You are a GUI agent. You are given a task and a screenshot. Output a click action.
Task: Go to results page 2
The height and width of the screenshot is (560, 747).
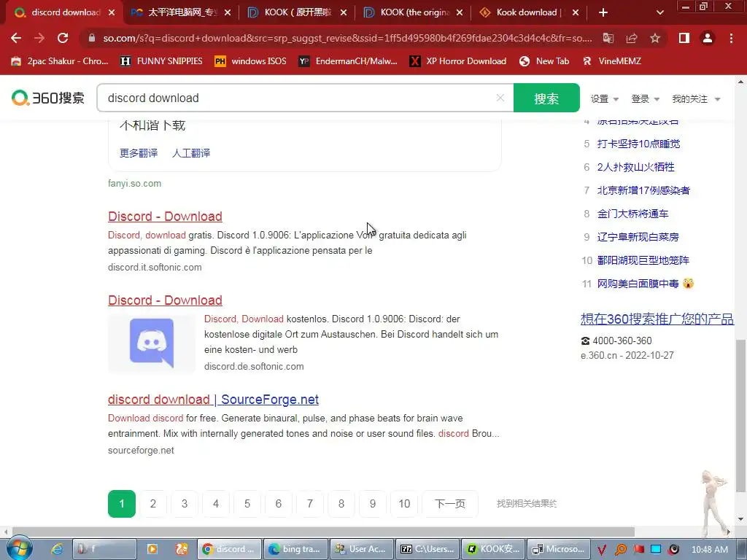[153, 503]
